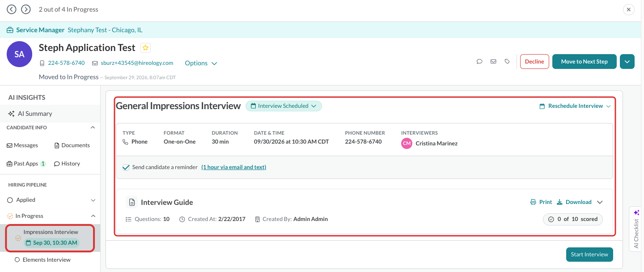Open History in Candidate Info
Screen dimensions: 644x272
pyautogui.click(x=67, y=164)
